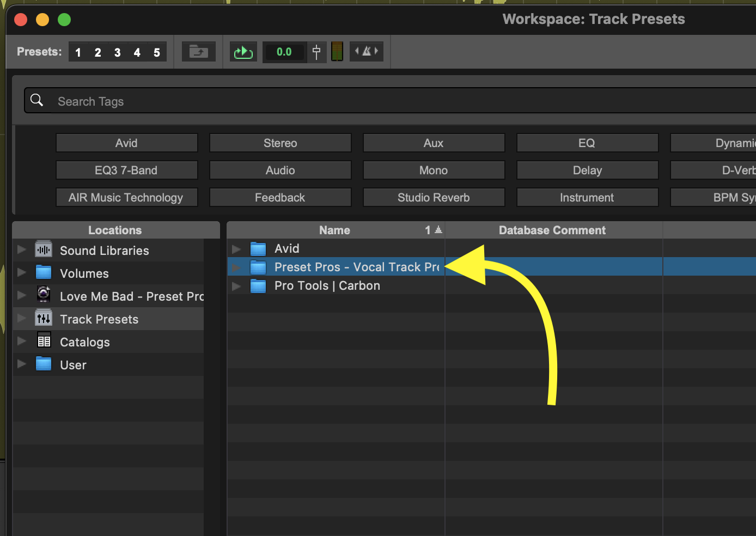Filter by the Audio tag
This screenshot has width=756, height=536.
280,170
